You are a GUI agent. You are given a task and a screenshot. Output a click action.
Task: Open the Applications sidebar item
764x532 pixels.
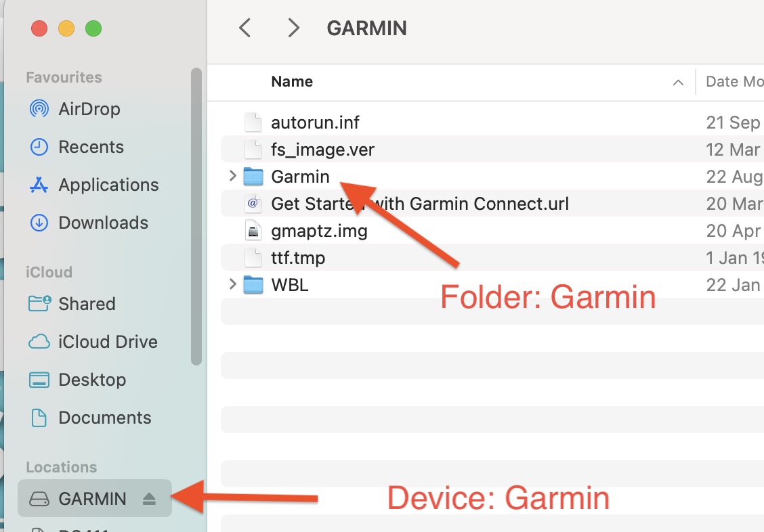pos(94,185)
